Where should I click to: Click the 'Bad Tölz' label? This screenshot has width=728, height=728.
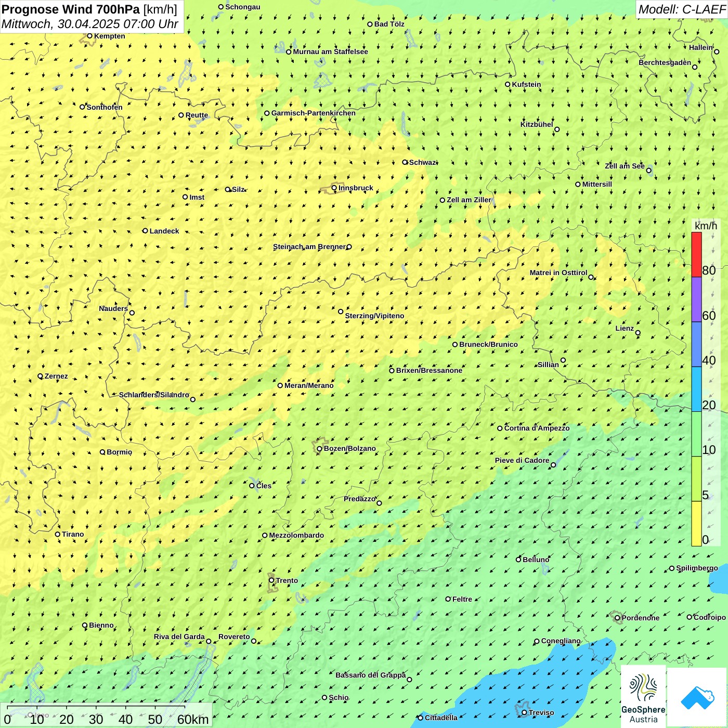[x=389, y=24]
